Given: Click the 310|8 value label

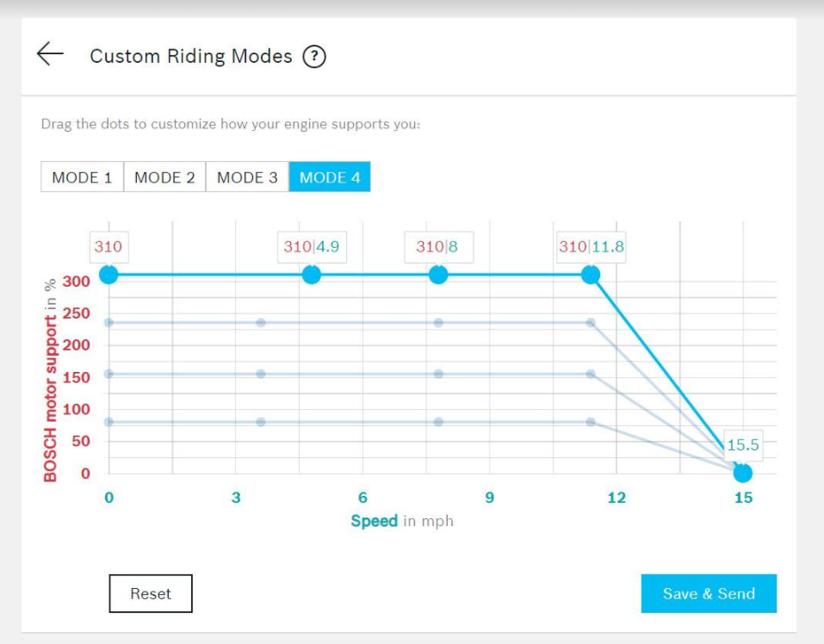Looking at the screenshot, I should 437,247.
